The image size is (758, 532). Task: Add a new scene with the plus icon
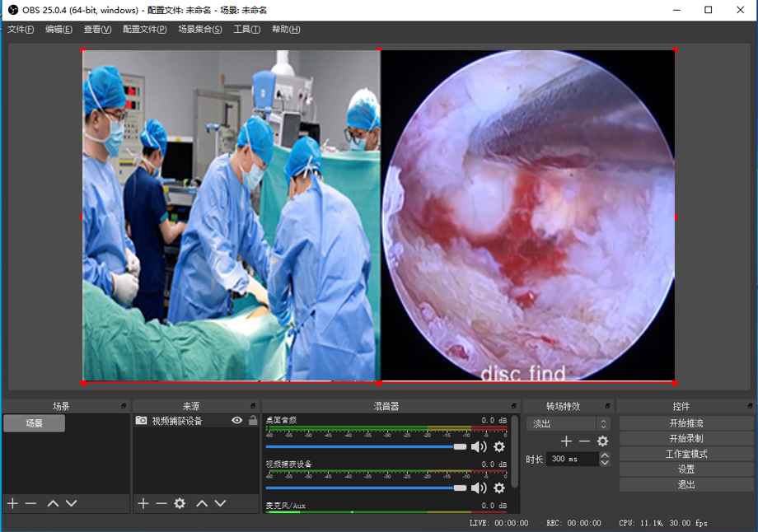(12, 503)
